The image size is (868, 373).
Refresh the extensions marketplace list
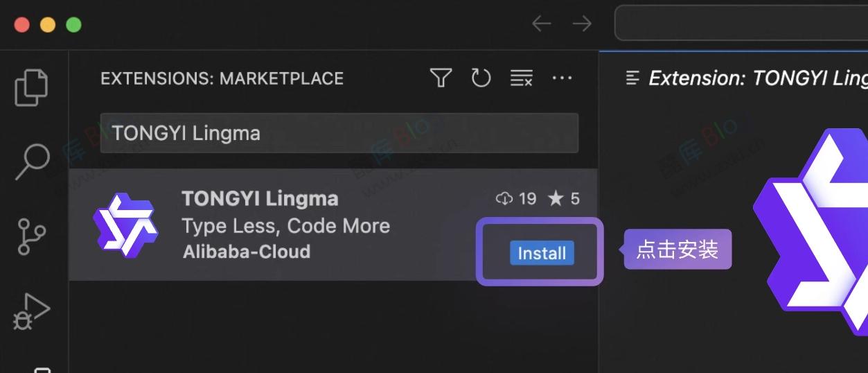tap(481, 78)
